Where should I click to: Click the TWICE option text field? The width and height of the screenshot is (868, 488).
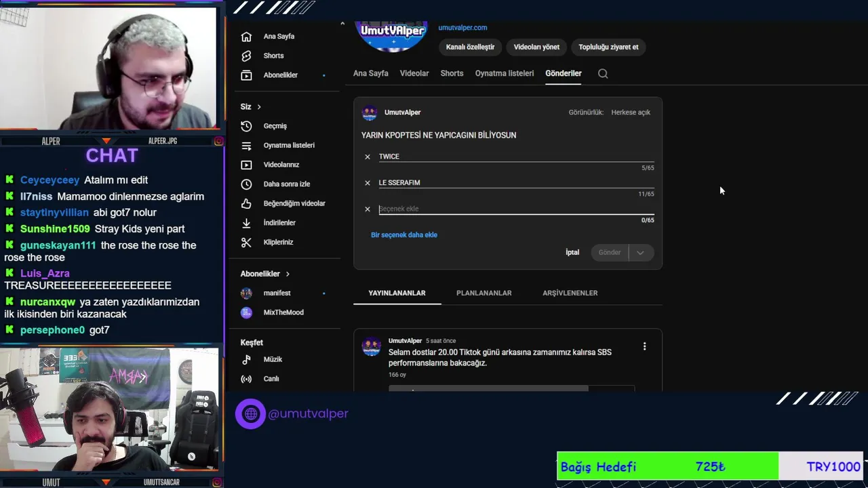[x=516, y=157]
